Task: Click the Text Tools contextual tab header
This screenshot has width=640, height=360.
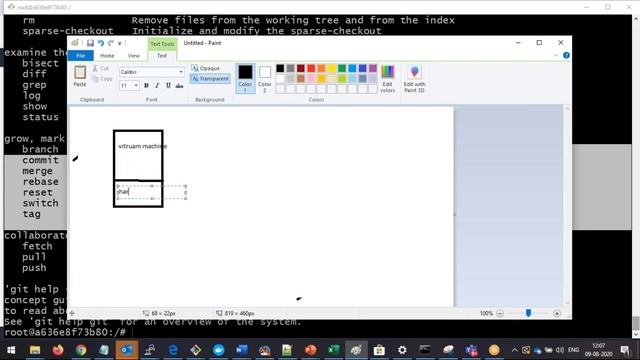Action: pos(162,44)
